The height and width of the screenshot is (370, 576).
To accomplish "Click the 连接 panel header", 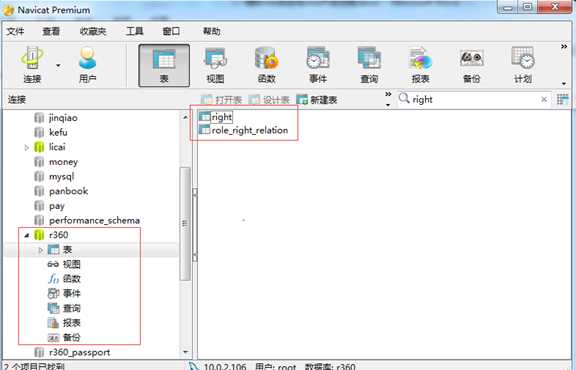I will point(17,100).
